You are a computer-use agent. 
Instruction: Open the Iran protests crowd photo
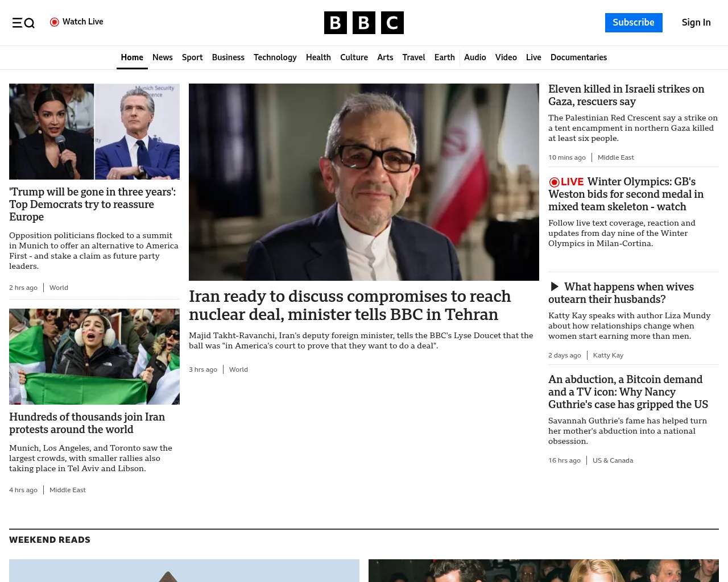[x=94, y=356]
